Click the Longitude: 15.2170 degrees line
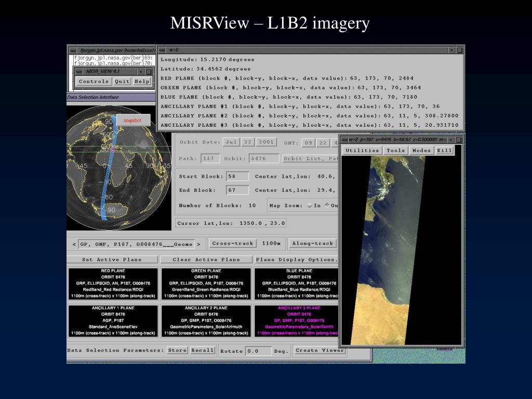 pos(207,59)
